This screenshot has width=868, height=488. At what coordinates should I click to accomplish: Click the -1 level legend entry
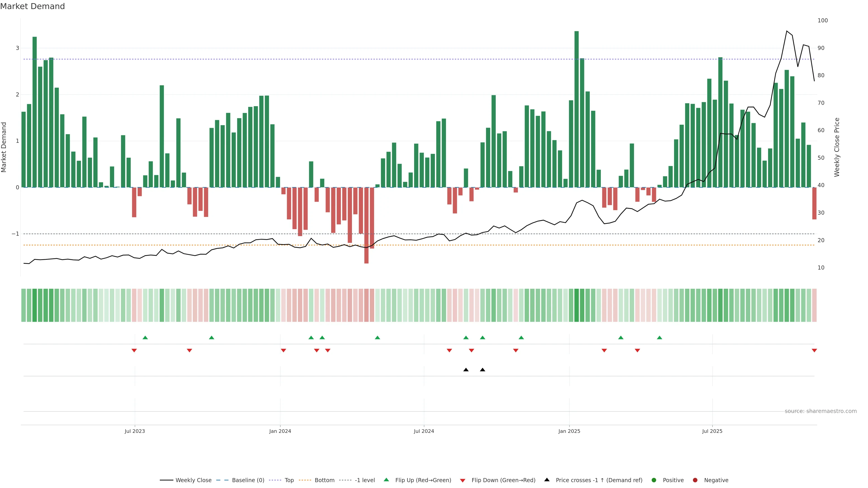point(365,480)
